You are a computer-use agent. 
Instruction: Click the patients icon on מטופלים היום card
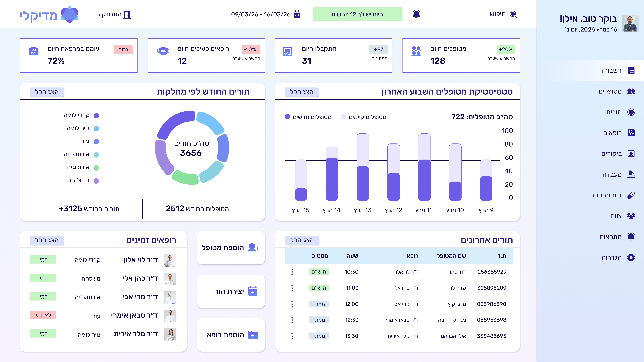pyautogui.click(x=416, y=51)
